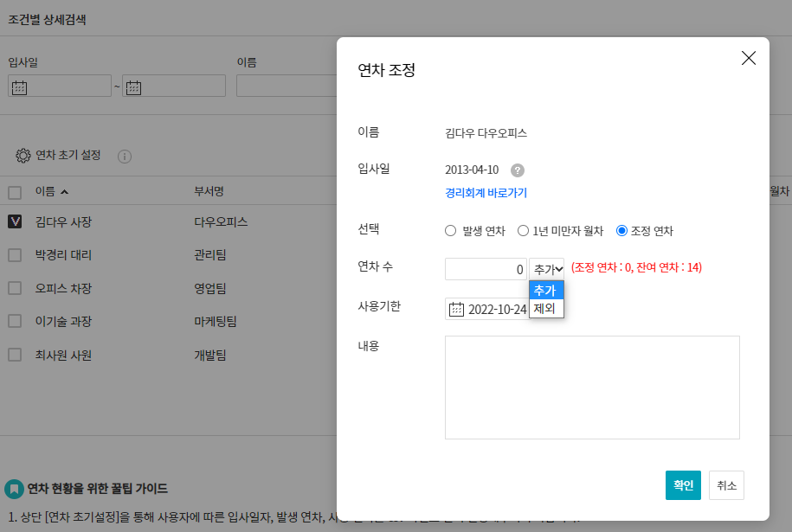Click into the 연차 수 number field
The height and width of the screenshot is (532, 792).
click(x=486, y=269)
